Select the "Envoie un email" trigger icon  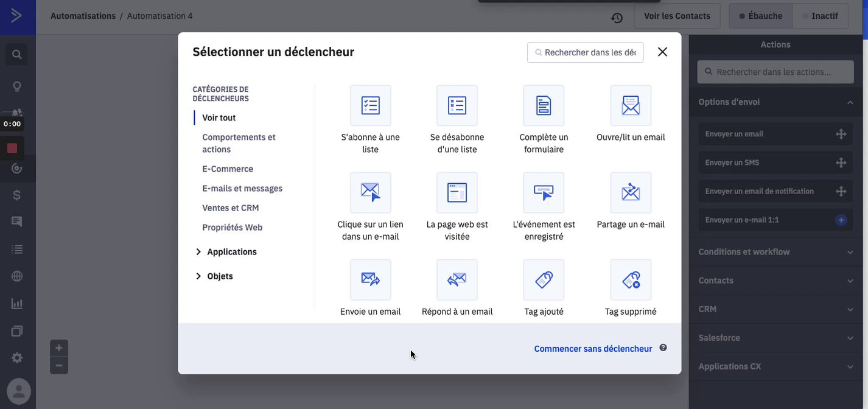point(370,279)
